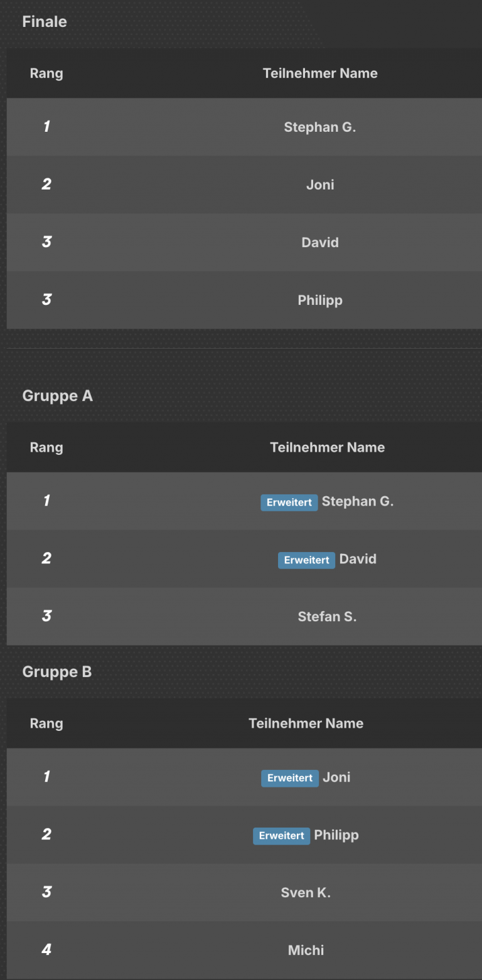Click the Gruppe A heading
The height and width of the screenshot is (980, 482).
pos(57,396)
